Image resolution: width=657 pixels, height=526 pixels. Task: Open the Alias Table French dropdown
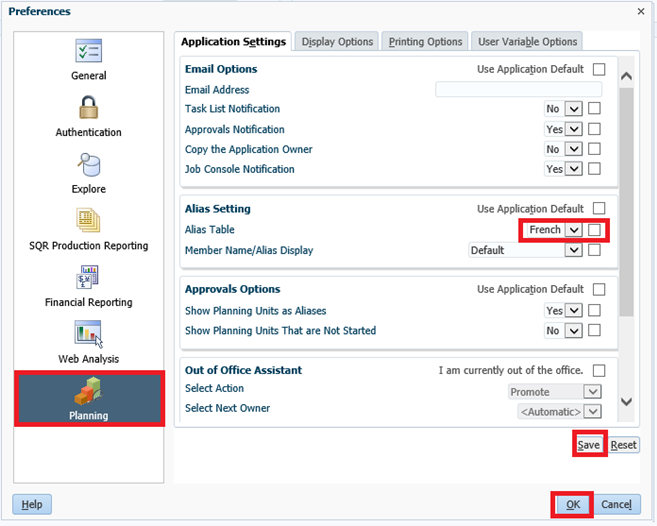(x=573, y=230)
